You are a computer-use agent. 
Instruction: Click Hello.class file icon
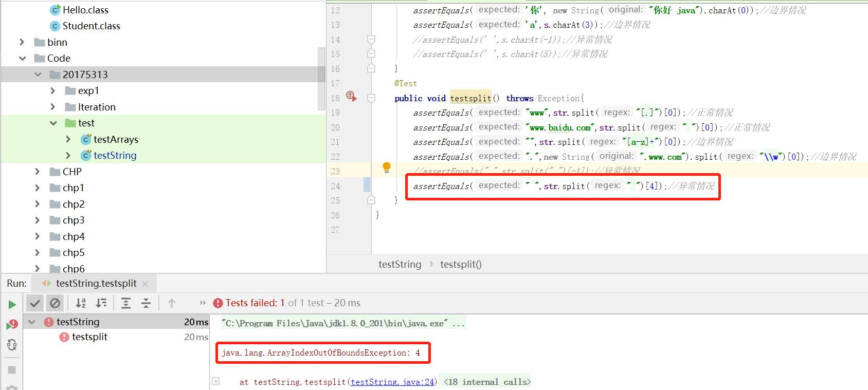[55, 10]
